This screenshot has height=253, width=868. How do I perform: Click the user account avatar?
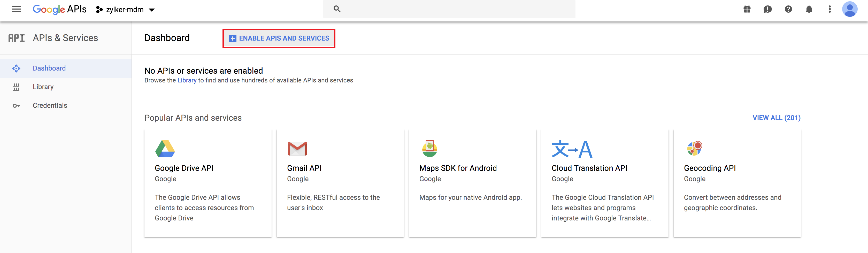pos(850,10)
